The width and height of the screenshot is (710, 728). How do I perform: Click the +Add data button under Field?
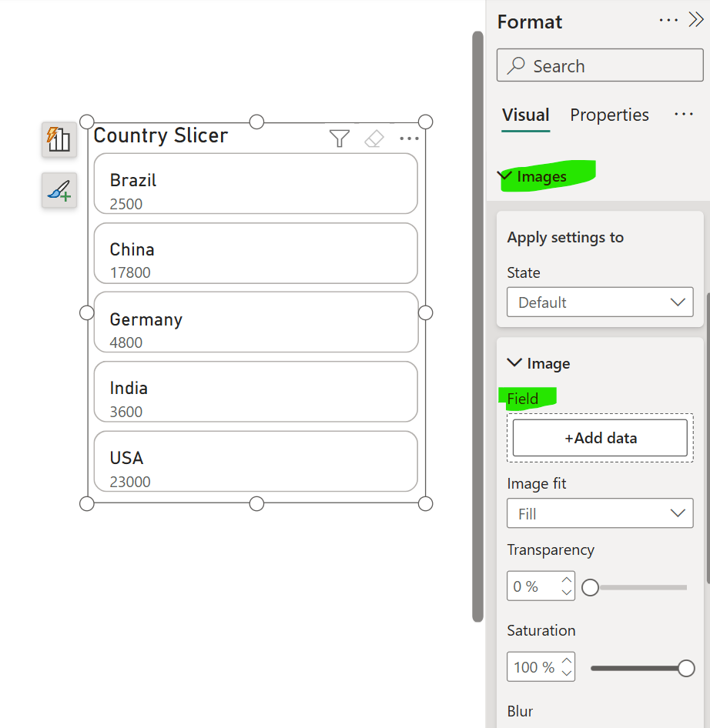coord(599,438)
